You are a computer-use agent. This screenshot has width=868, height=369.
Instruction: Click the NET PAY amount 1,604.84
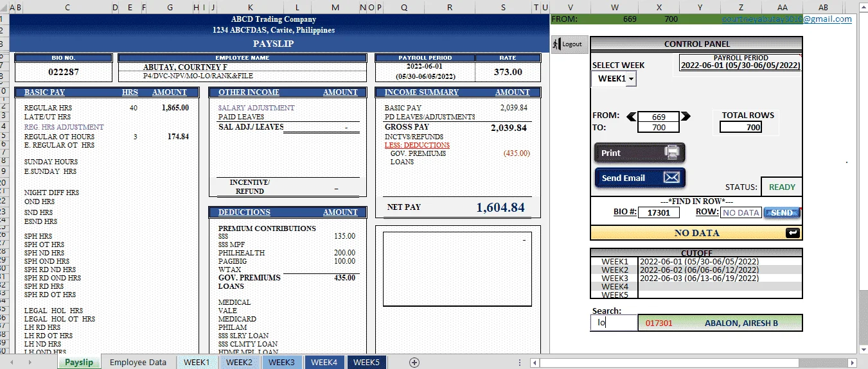click(x=500, y=207)
